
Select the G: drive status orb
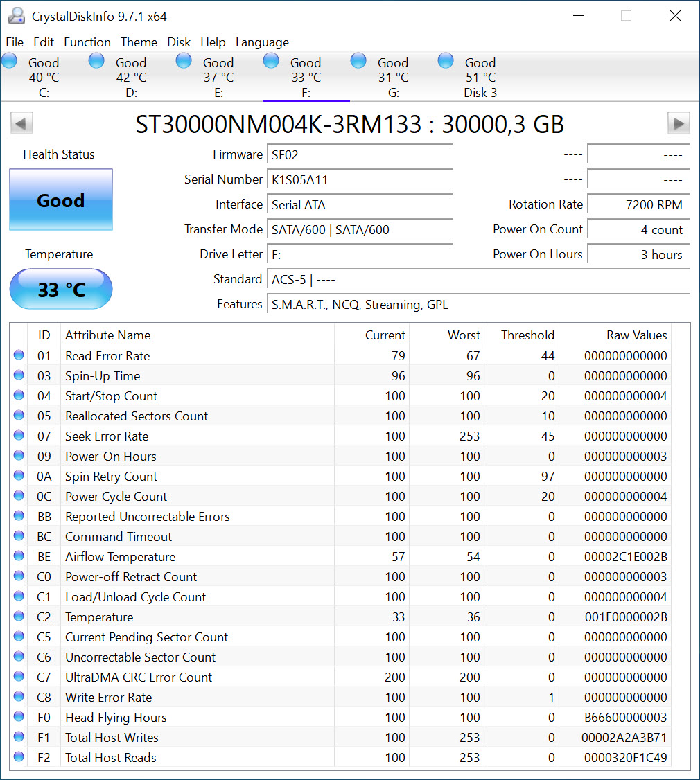359,62
